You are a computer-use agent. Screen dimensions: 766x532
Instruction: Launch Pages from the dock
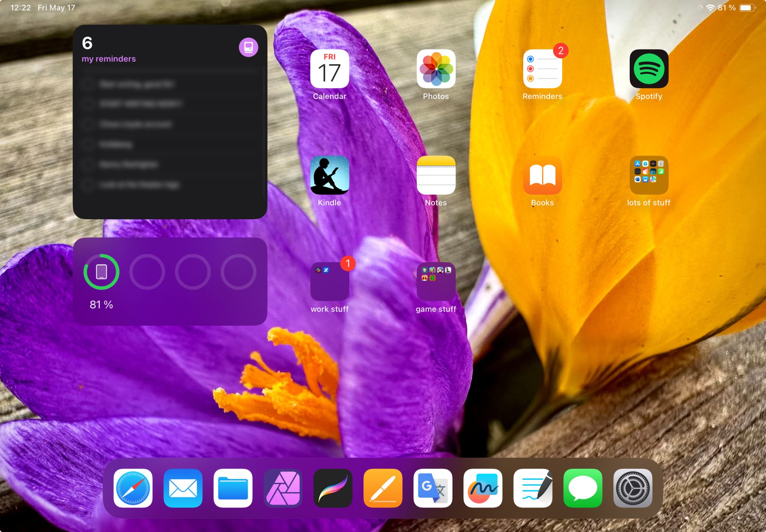(383, 488)
